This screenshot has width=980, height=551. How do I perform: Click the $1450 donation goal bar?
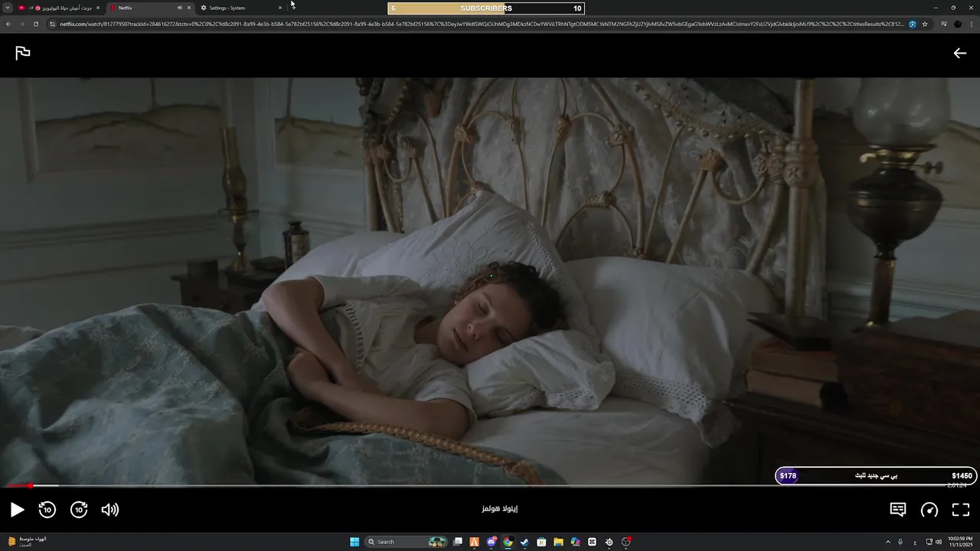point(876,476)
